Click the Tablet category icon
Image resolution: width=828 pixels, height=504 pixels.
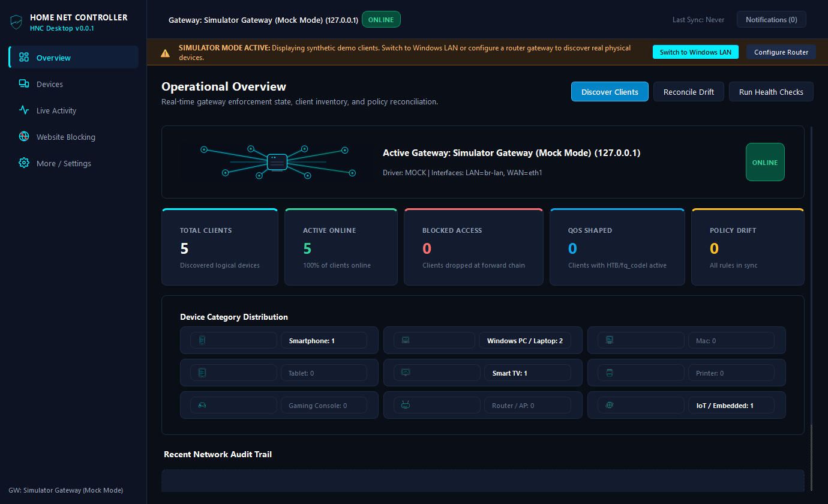tap(202, 373)
